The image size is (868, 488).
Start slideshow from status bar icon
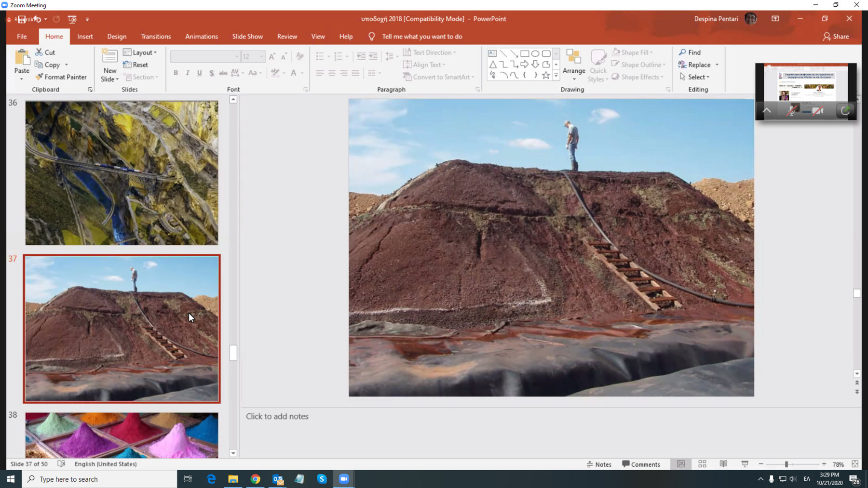(745, 464)
